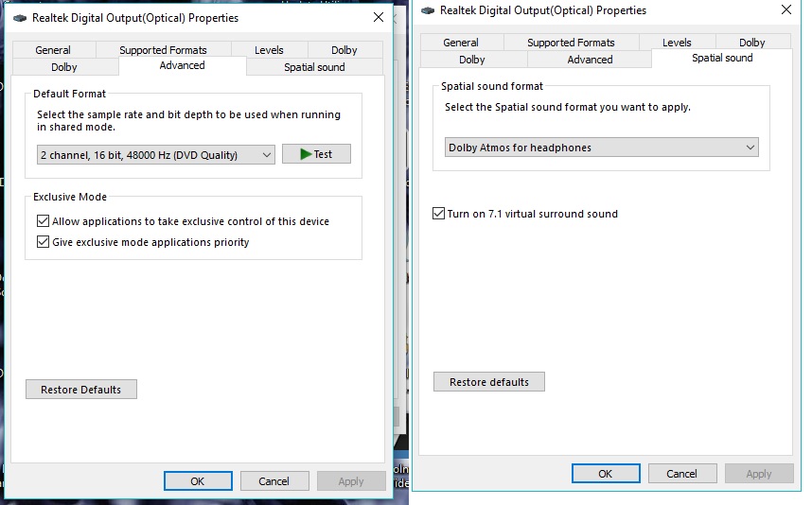Click OK in the right properties window
The width and height of the screenshot is (812, 505).
coord(606,474)
